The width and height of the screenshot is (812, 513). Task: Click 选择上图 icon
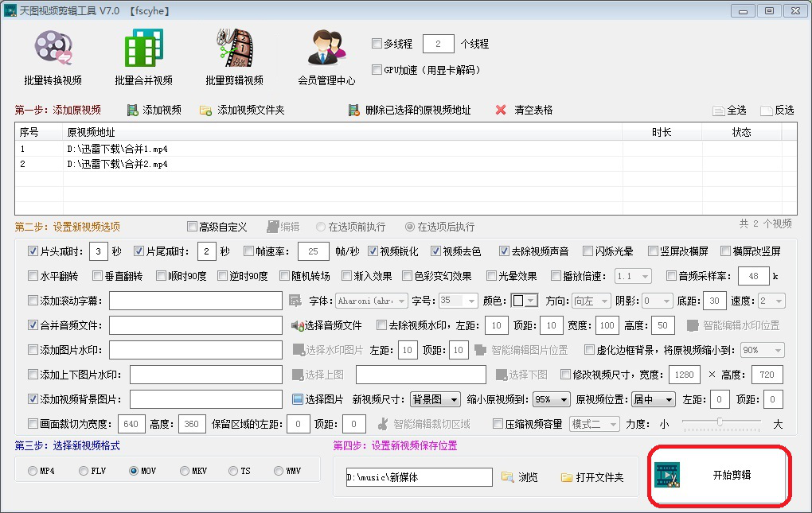[298, 375]
